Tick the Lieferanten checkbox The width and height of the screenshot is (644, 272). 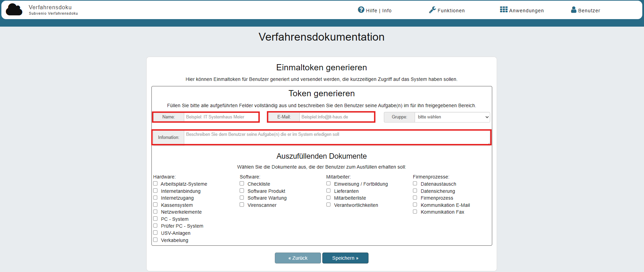pos(328,191)
